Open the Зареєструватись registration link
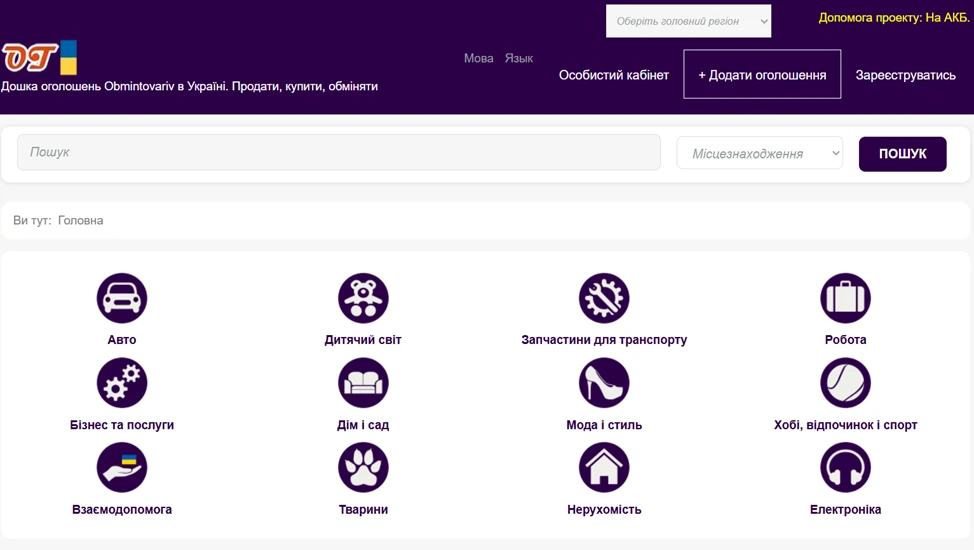 tap(905, 75)
